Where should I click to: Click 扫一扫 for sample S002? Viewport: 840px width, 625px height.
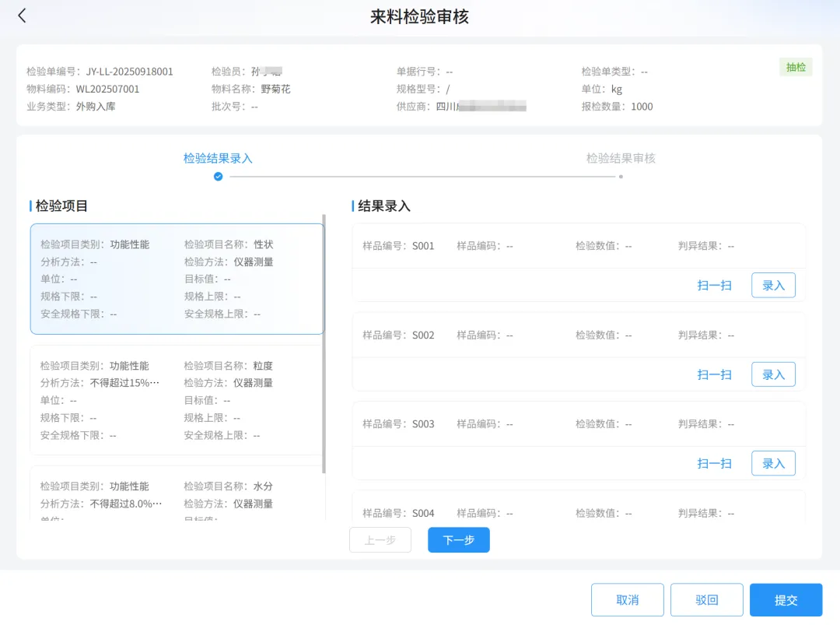tap(714, 374)
